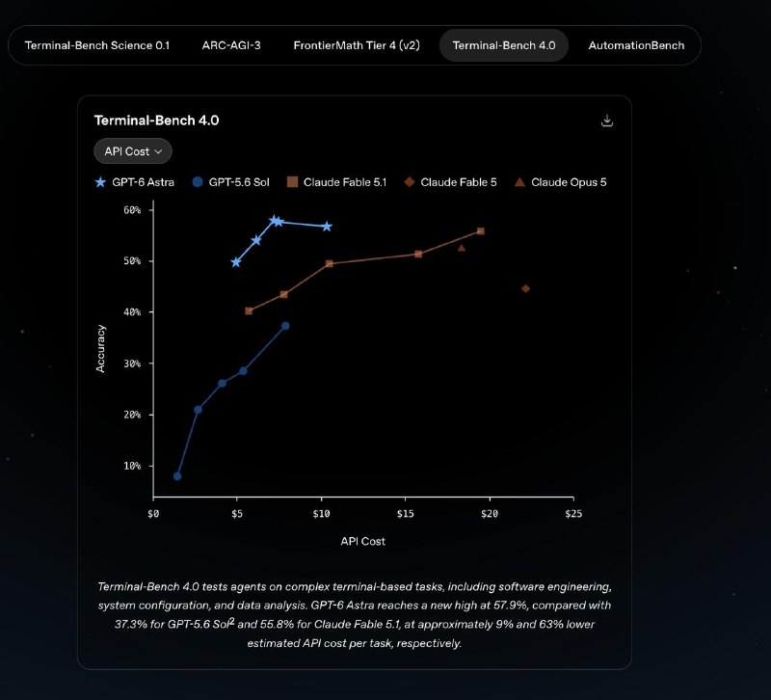
Task: Download the Terminal-Bench 4.0 chart
Action: [607, 121]
